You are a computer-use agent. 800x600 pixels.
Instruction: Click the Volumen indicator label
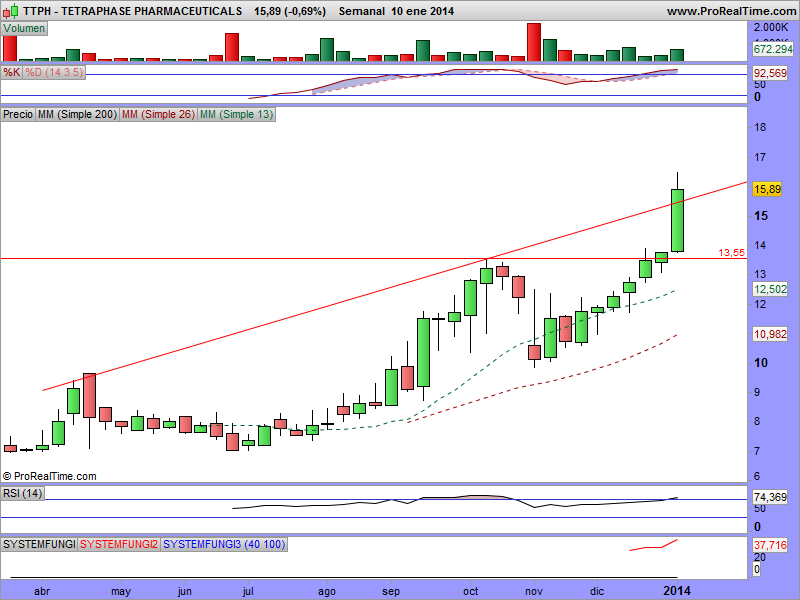(x=24, y=29)
